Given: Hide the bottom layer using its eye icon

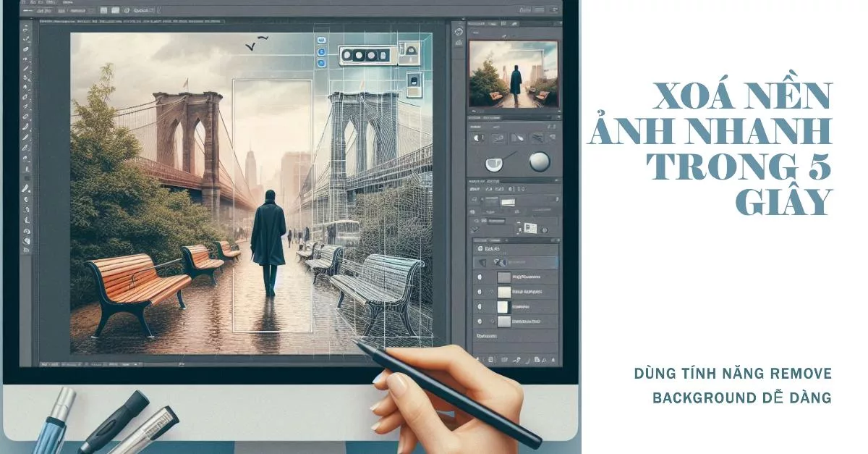Looking at the screenshot, I should tap(478, 321).
